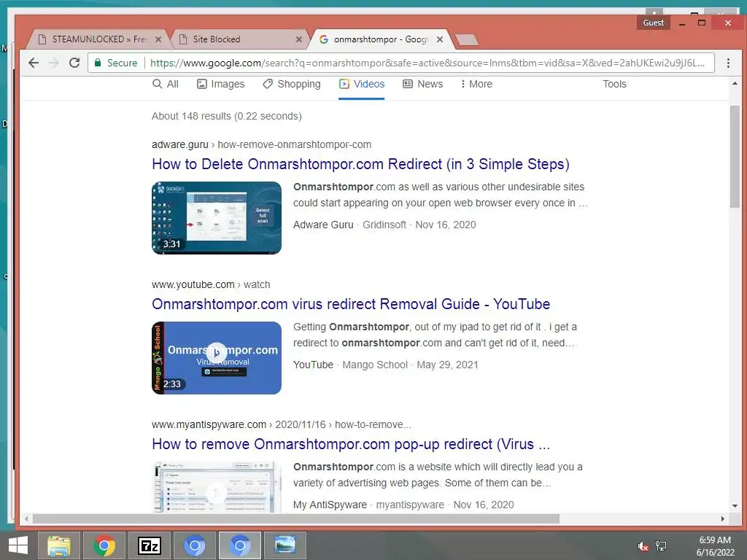Open the taskbar clock showing 6:59 AM
This screenshot has width=747, height=560.
click(x=715, y=546)
